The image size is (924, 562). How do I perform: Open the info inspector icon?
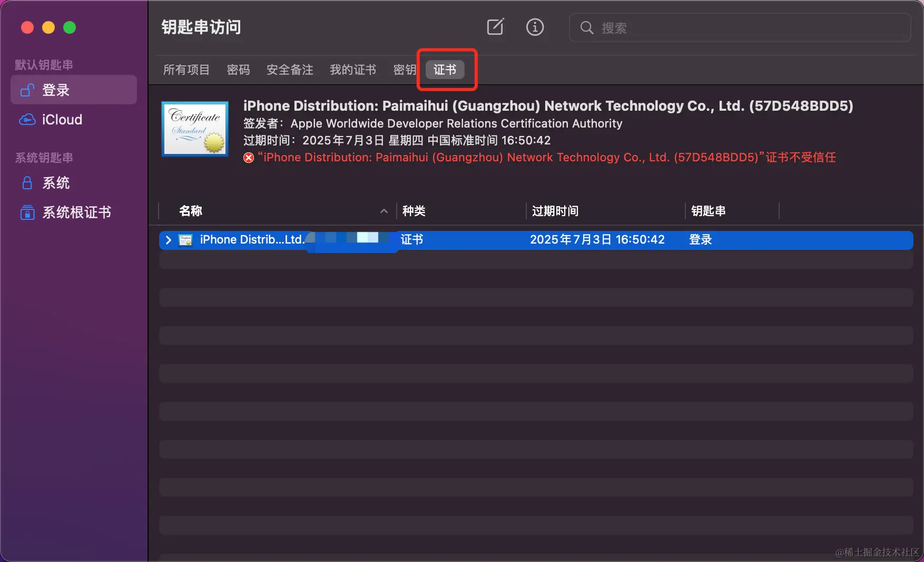535,27
